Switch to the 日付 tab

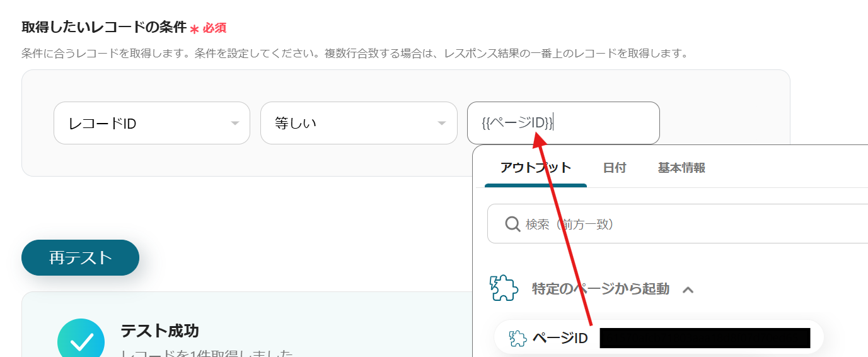(615, 168)
